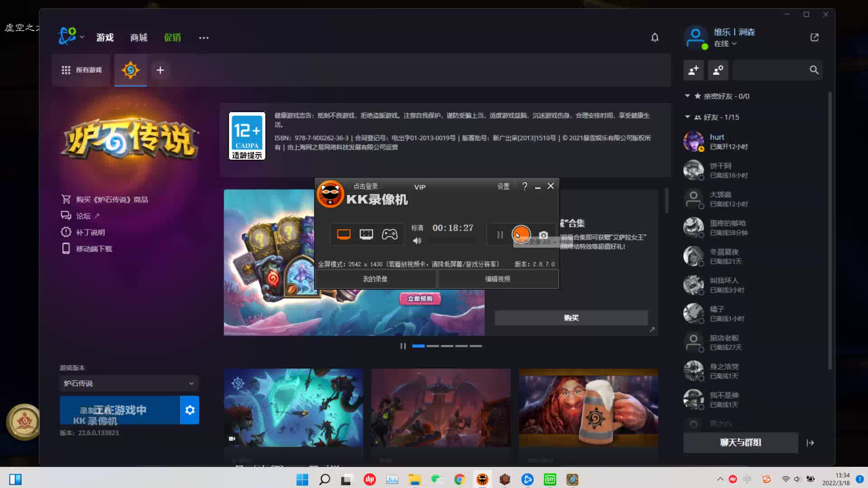Open the Windows Start button

tap(302, 479)
